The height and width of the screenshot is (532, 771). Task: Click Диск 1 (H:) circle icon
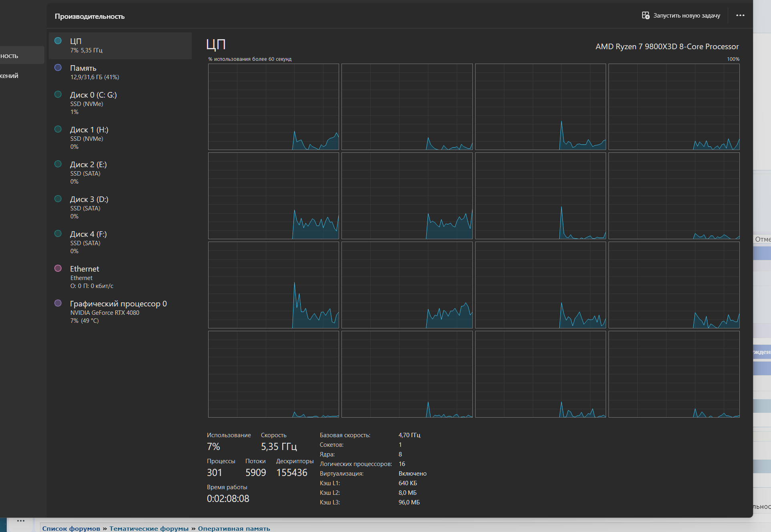pos(58,129)
